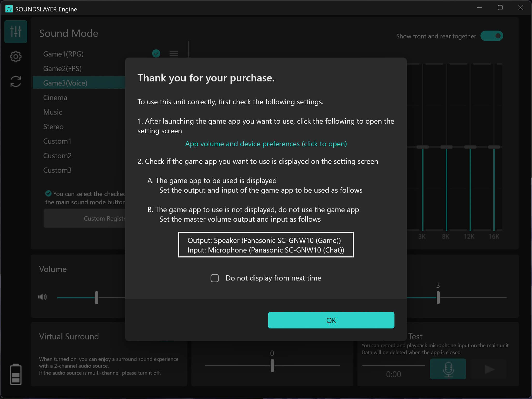Open settings via the gear sidebar icon
The image size is (532, 399).
[16, 56]
